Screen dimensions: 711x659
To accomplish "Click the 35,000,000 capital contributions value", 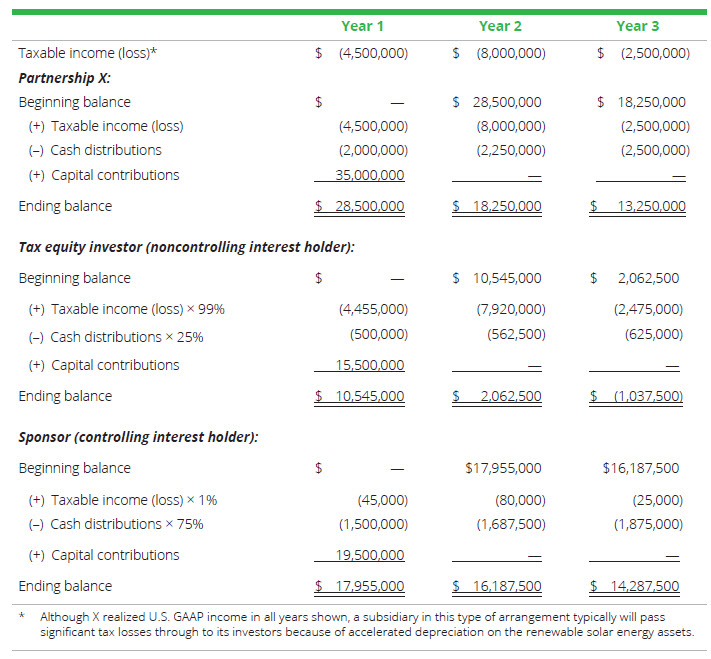I will point(368,175).
